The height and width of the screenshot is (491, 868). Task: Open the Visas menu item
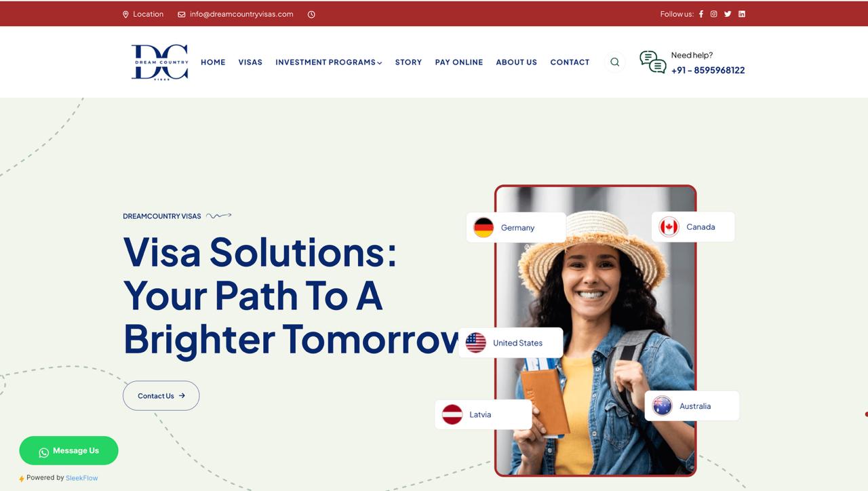[x=250, y=62]
